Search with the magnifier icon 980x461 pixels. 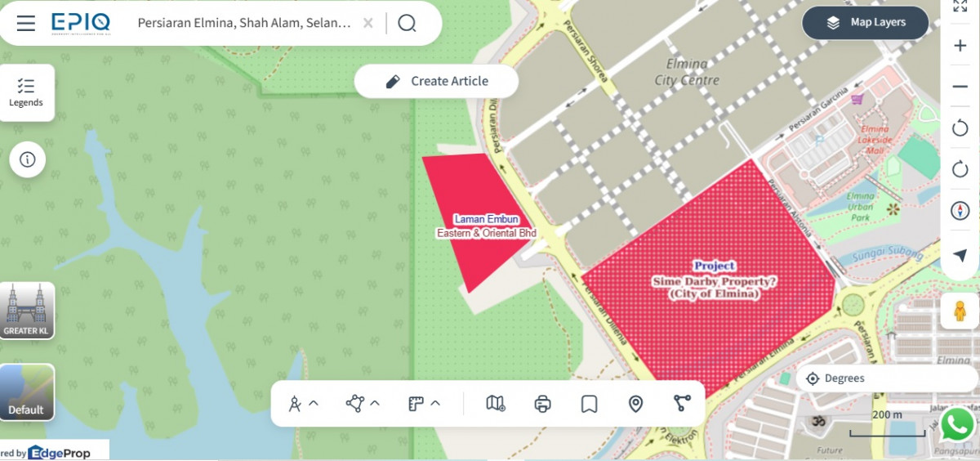point(407,23)
